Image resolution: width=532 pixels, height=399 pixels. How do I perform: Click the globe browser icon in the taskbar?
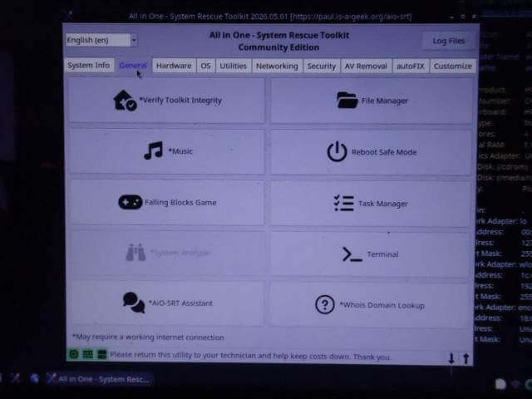point(34,378)
